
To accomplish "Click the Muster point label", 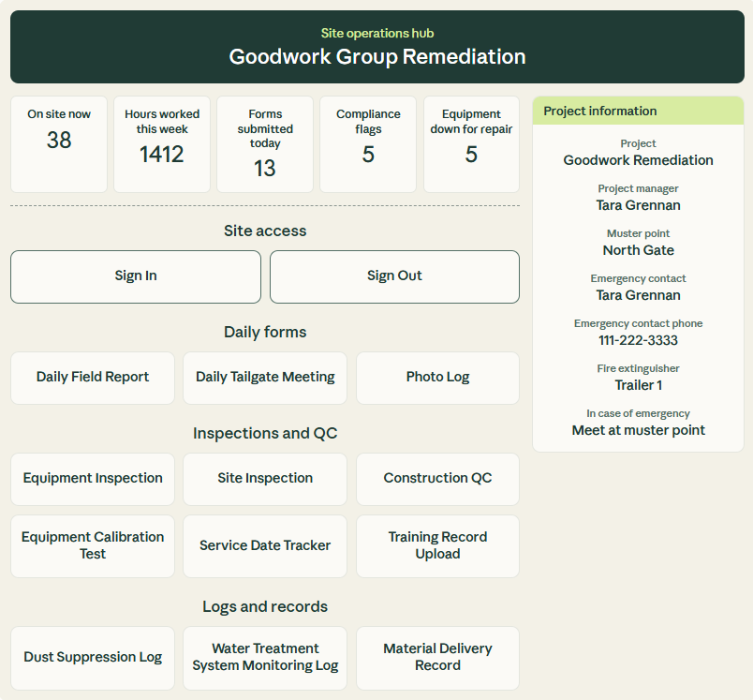I will coord(638,233).
